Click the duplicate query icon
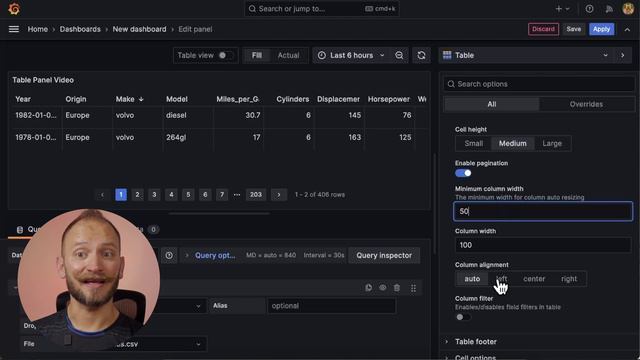Image resolution: width=640 pixels, height=360 pixels. 369,288
